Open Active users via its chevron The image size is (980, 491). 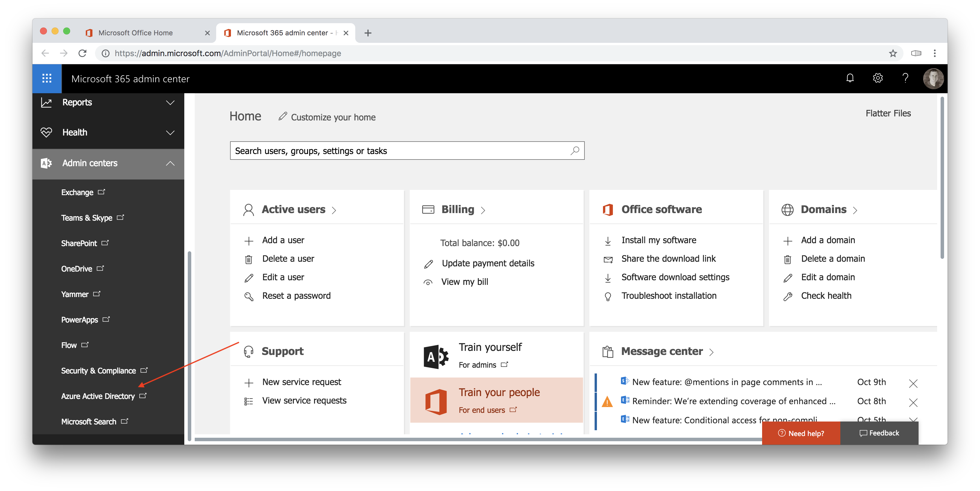334,210
